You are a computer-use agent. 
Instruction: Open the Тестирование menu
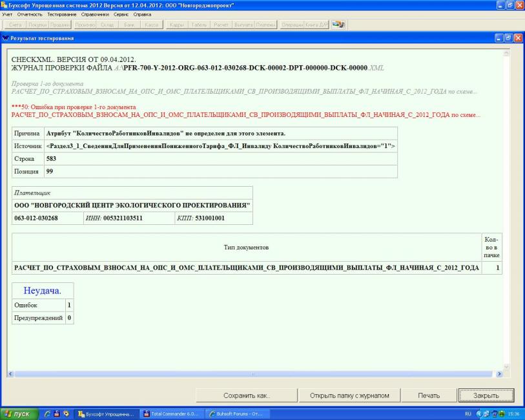pyautogui.click(x=61, y=14)
